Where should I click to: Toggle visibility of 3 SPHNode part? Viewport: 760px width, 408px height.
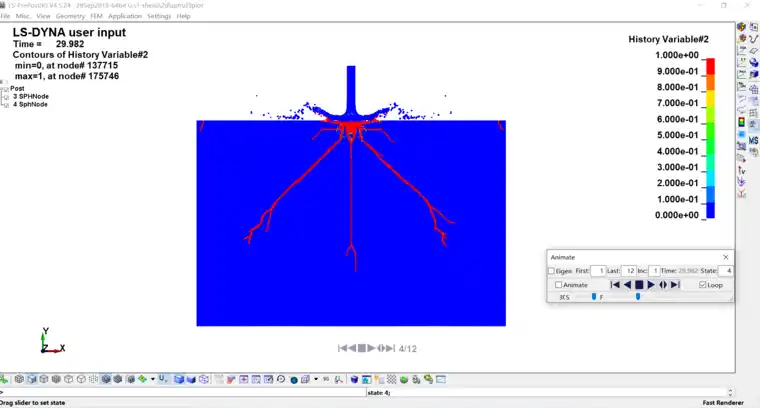pyautogui.click(x=6, y=96)
